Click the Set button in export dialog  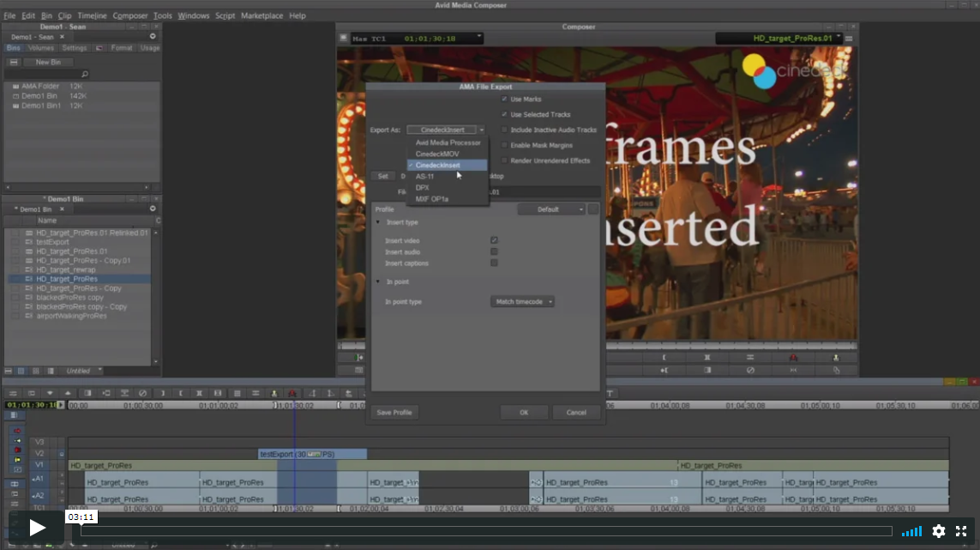382,176
